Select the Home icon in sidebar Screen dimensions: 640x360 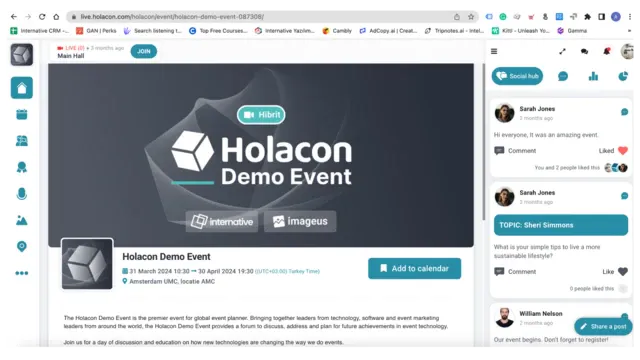(22, 88)
